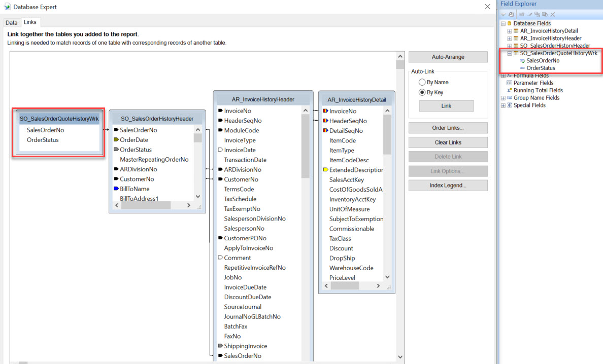Select Parameter Fields in Field Explorer
The height and width of the screenshot is (364, 603).
coord(533,83)
